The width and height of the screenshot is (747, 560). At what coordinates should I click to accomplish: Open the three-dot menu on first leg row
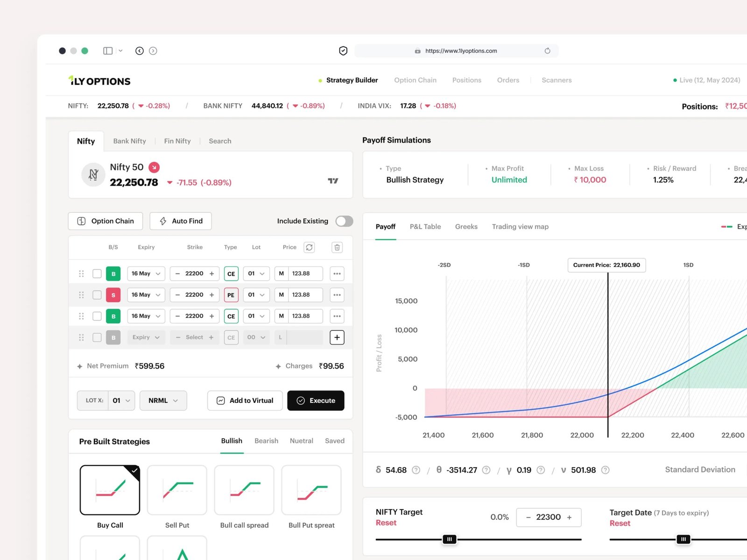(337, 273)
